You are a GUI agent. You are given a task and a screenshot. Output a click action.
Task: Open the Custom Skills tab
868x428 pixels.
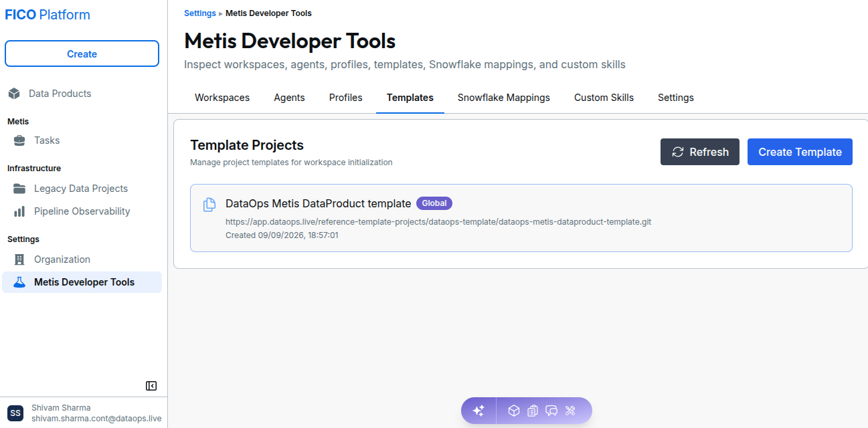(604, 98)
